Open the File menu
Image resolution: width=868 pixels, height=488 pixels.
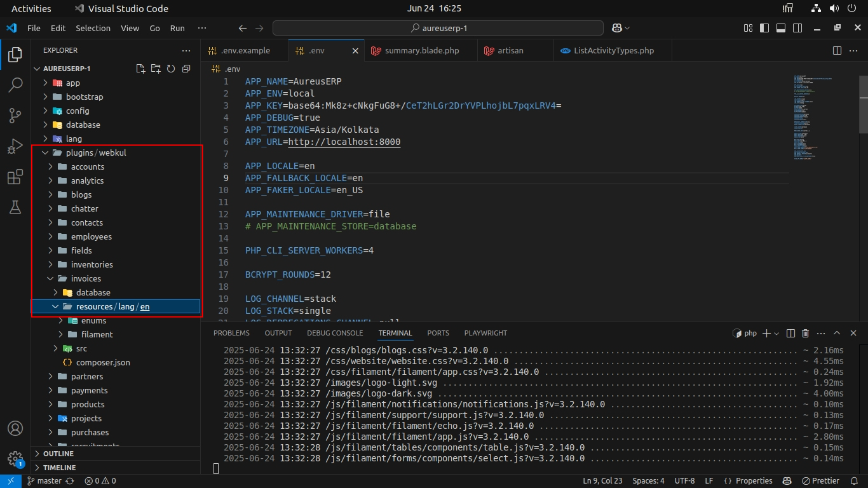[x=34, y=28]
